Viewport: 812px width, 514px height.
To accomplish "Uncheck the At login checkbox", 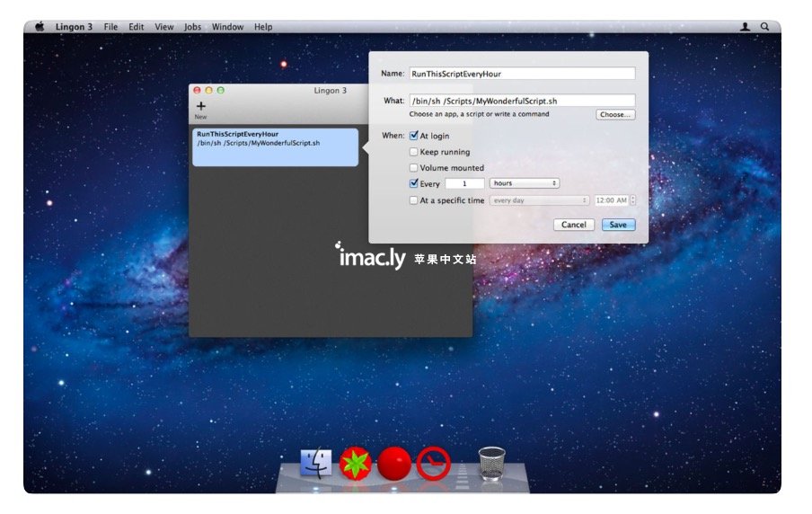I will click(414, 136).
